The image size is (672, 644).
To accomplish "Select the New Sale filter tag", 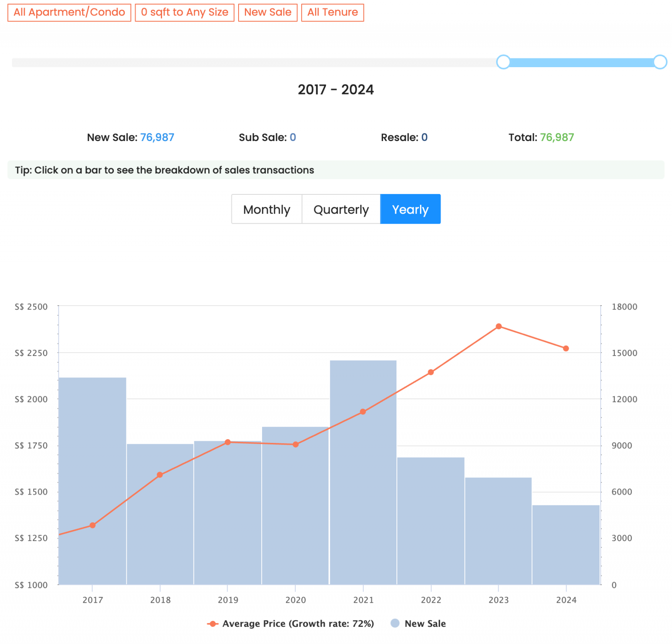I will pos(268,12).
